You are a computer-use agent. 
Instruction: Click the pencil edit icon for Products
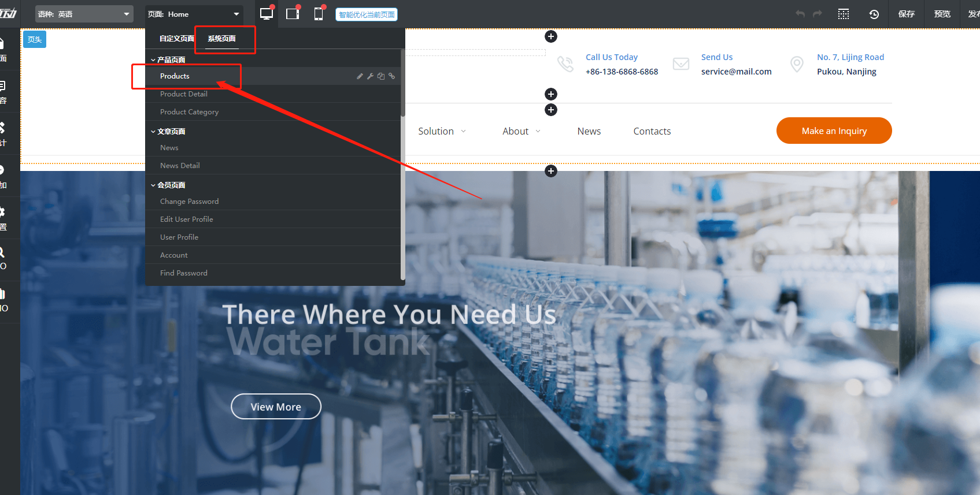tap(360, 76)
